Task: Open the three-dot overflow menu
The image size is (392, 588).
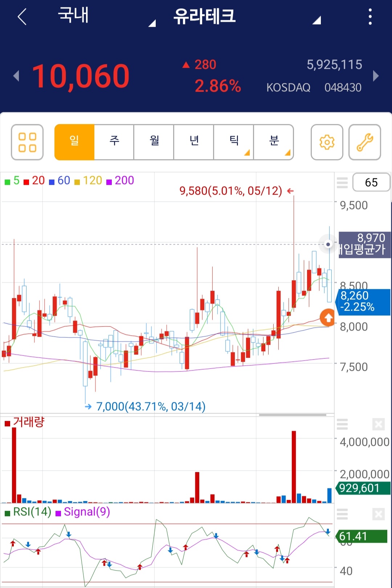Action: (x=370, y=17)
